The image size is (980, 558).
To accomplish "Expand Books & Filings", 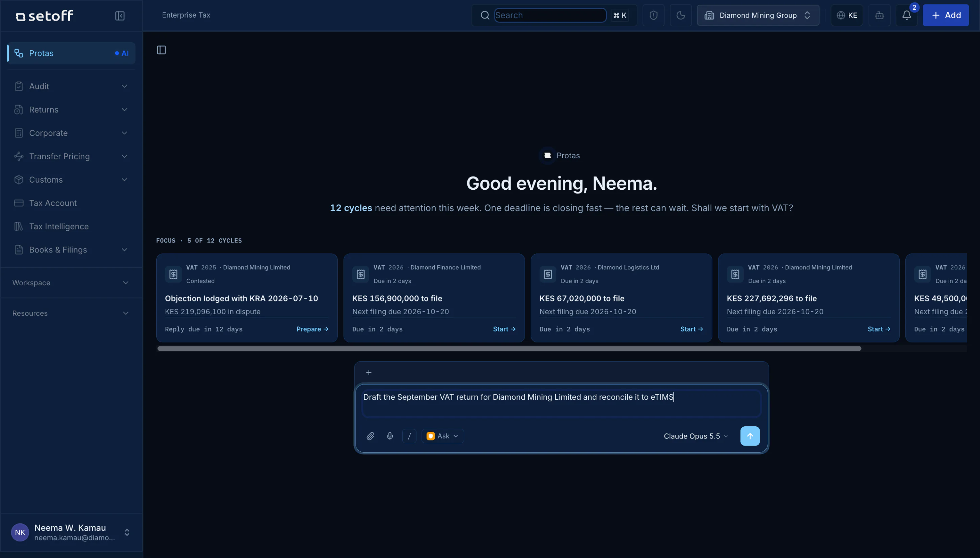I will coord(71,250).
